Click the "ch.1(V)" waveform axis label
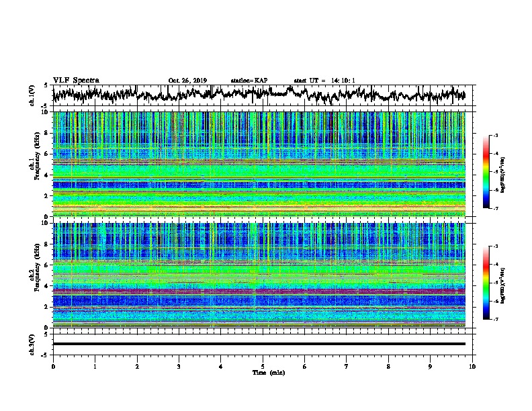532x411 pixels. pyautogui.click(x=32, y=95)
